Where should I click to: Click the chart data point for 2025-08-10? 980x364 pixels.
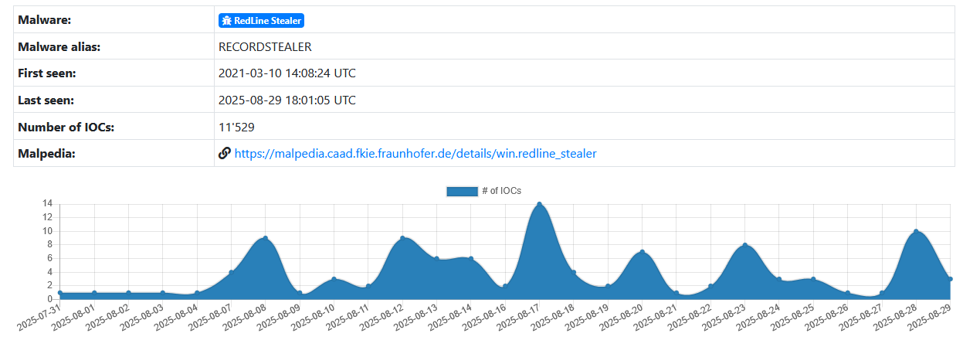334,279
